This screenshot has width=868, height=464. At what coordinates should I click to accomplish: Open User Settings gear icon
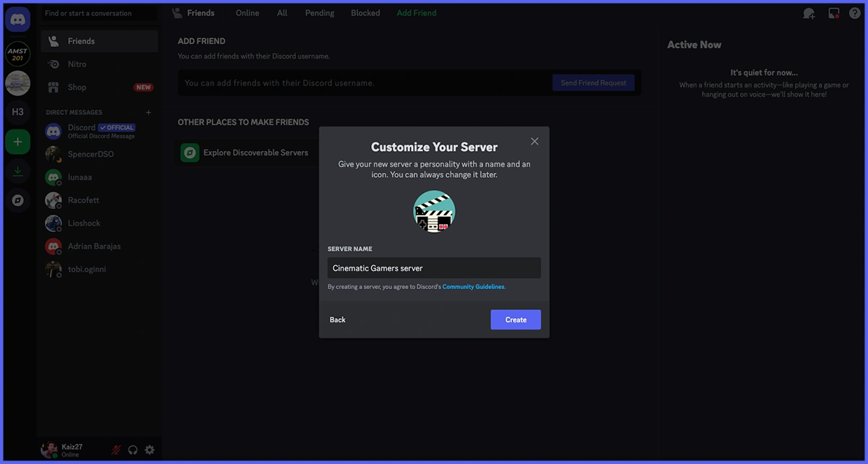tap(150, 450)
